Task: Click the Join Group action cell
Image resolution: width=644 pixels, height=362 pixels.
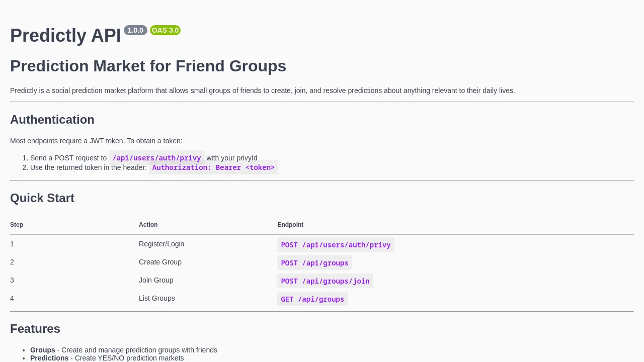Action: [x=156, y=280]
